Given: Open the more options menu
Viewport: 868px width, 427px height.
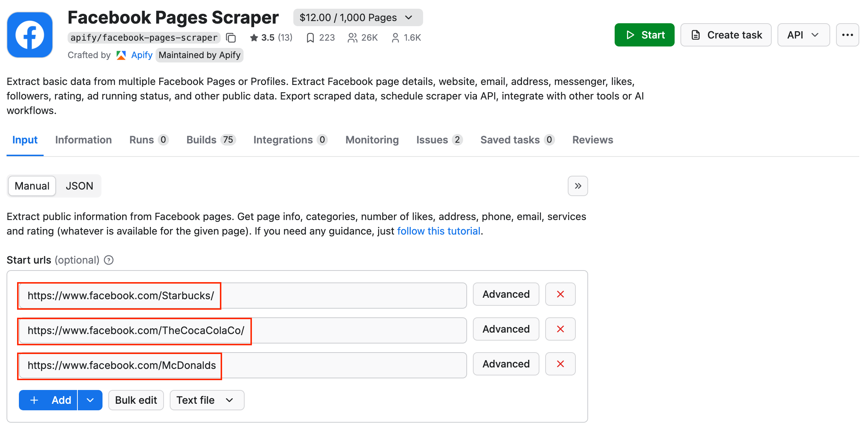Looking at the screenshot, I should pyautogui.click(x=848, y=35).
